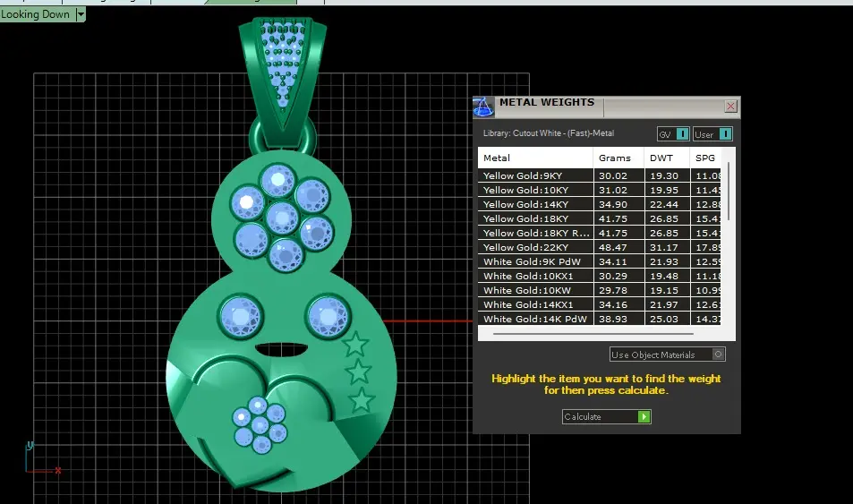Select the White Gold:14K PdW row

[600, 319]
